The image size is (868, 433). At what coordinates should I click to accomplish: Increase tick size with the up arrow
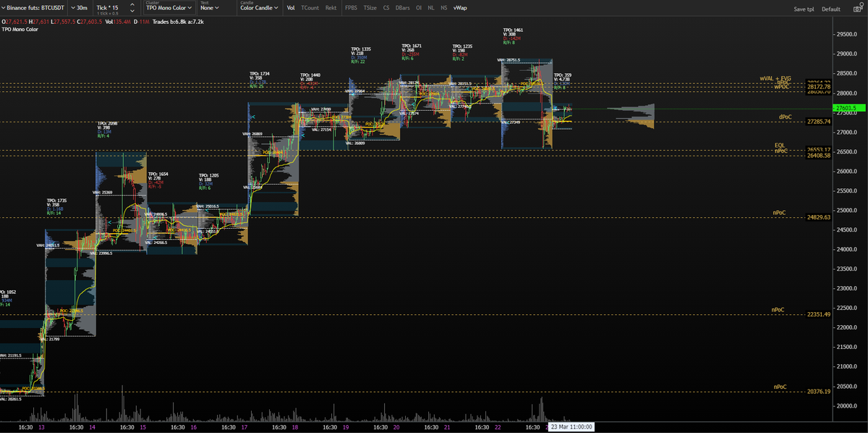click(132, 4)
